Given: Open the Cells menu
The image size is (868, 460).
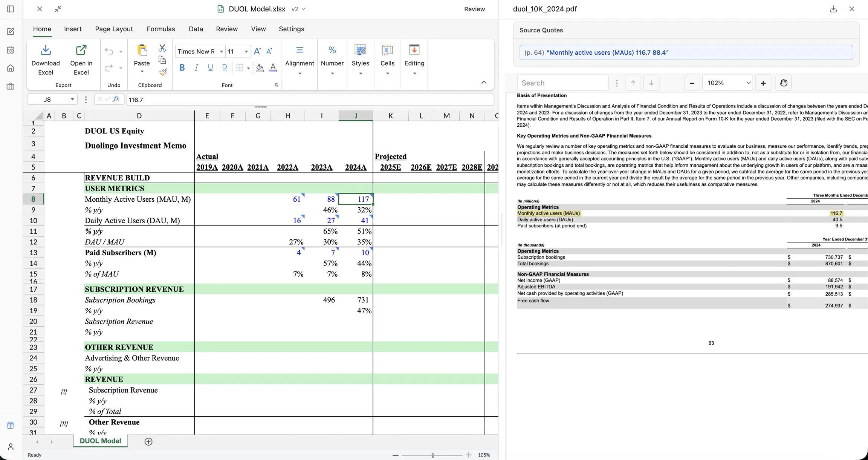Looking at the screenshot, I should [387, 60].
